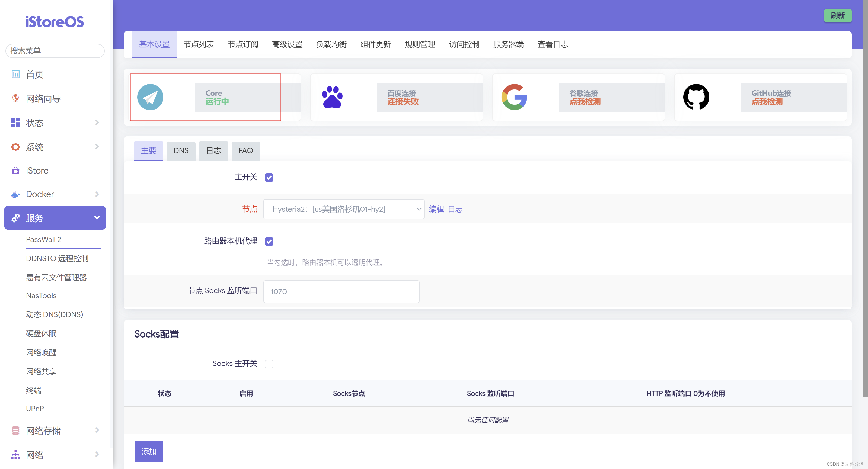
Task: Enable the Socks 主开关 checkbox
Action: pyautogui.click(x=269, y=364)
